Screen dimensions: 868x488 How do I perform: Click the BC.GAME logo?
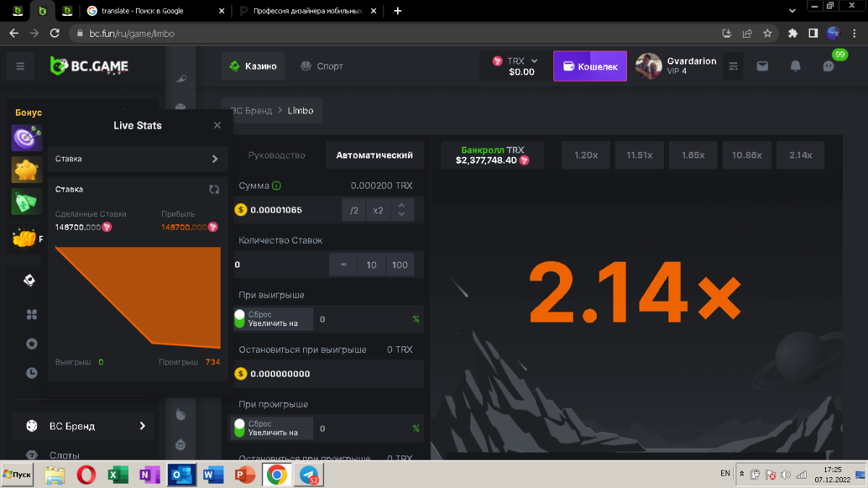(x=89, y=67)
